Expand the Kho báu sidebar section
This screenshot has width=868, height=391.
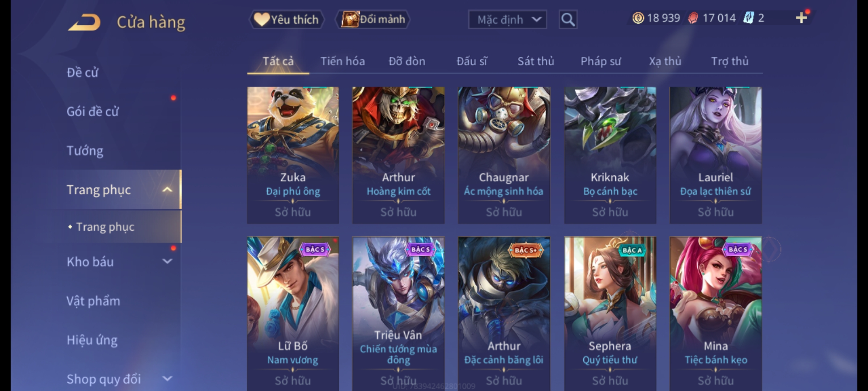tap(167, 261)
